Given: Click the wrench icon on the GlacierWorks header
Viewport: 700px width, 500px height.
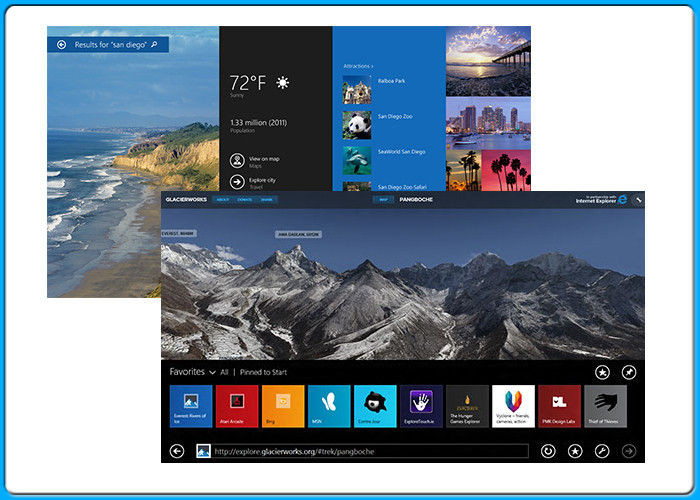Looking at the screenshot, I should 639,200.
